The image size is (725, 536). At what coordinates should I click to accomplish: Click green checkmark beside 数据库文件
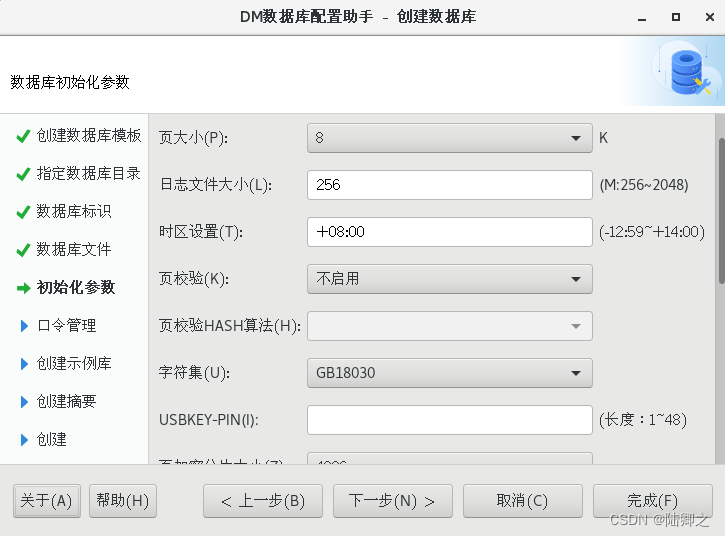(x=23, y=250)
